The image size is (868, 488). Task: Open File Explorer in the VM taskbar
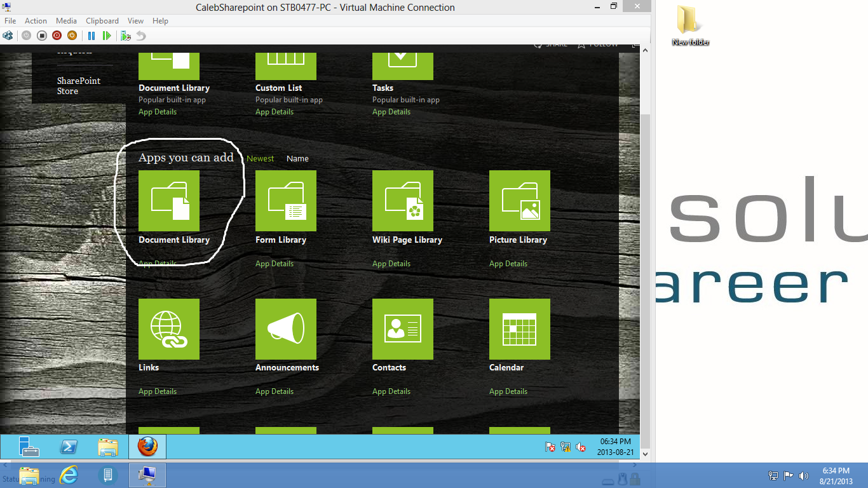click(108, 447)
